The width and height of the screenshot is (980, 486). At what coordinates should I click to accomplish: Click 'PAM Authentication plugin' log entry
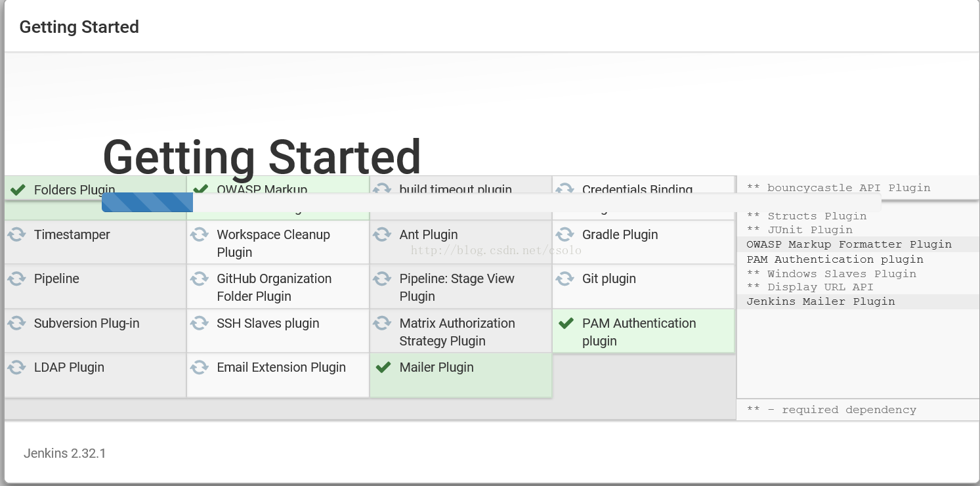[x=835, y=259]
